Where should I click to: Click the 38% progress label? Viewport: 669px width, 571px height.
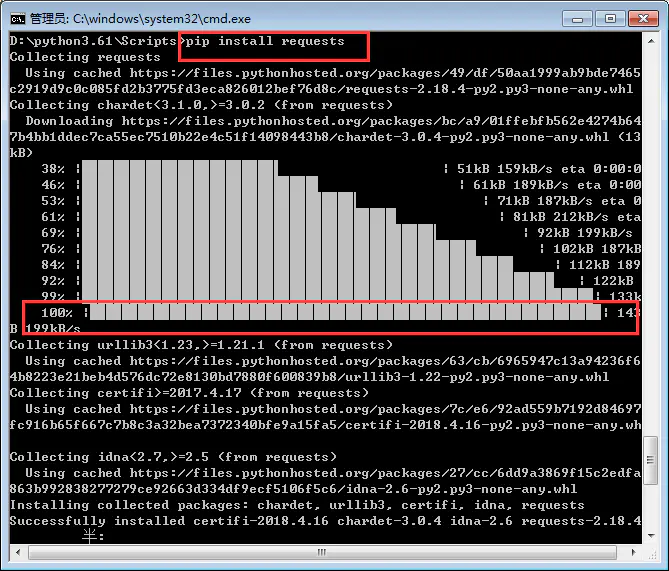click(53, 169)
